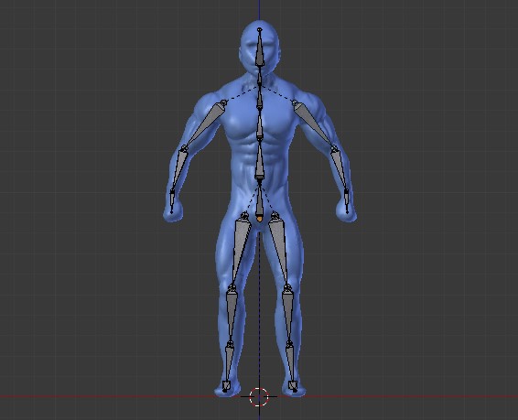This screenshot has height=420, width=518.
Task: Select the upper chest bone between the shoulders
Action: coord(260,99)
